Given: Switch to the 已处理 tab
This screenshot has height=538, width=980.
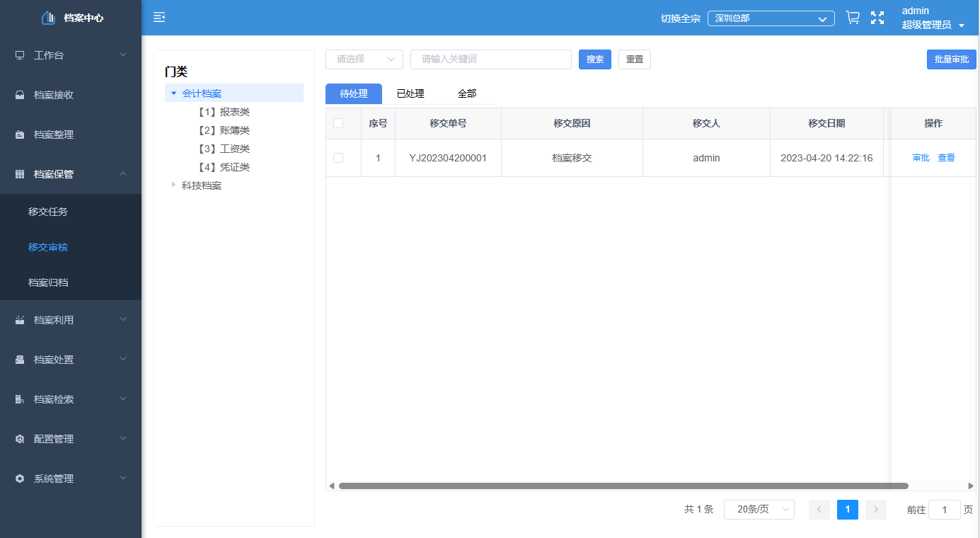Looking at the screenshot, I should [410, 93].
